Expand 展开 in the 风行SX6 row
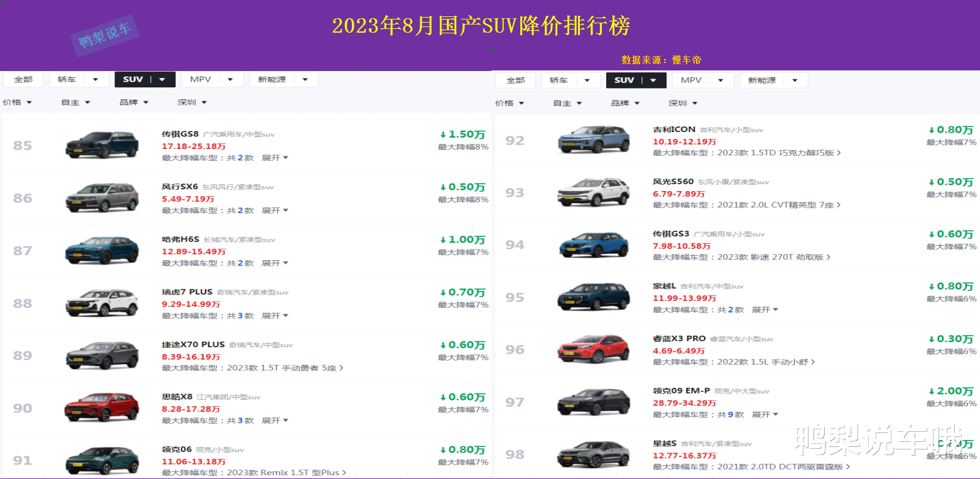The image size is (980, 479). [275, 211]
